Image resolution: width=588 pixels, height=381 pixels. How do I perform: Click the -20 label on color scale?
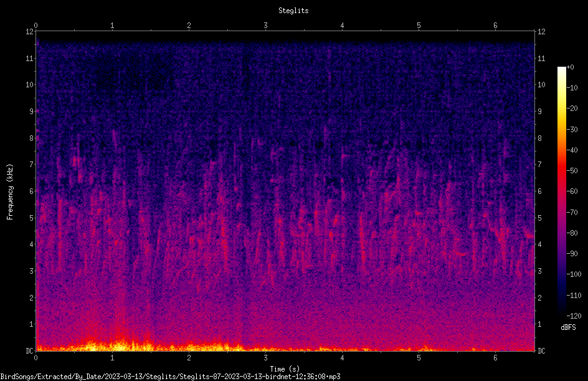click(572, 108)
